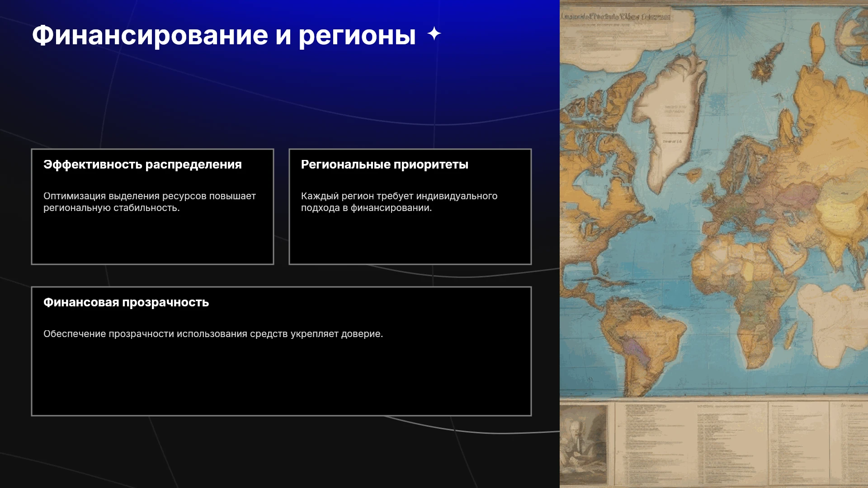Click the map's top title inscription
The width and height of the screenshot is (868, 488).
tap(616, 17)
